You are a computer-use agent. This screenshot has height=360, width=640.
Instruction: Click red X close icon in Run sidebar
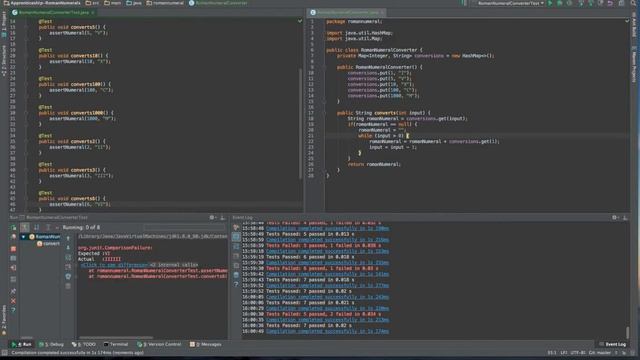(13, 300)
